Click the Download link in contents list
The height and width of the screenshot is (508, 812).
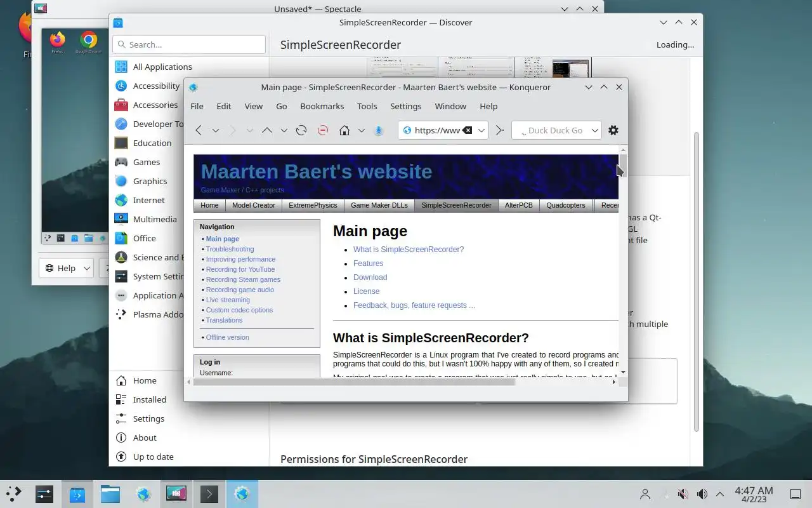coord(370,277)
